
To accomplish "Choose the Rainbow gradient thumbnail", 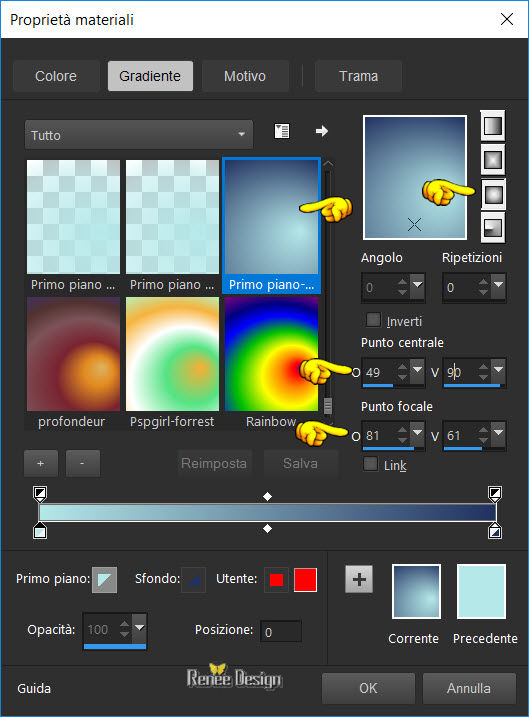I will point(271,354).
